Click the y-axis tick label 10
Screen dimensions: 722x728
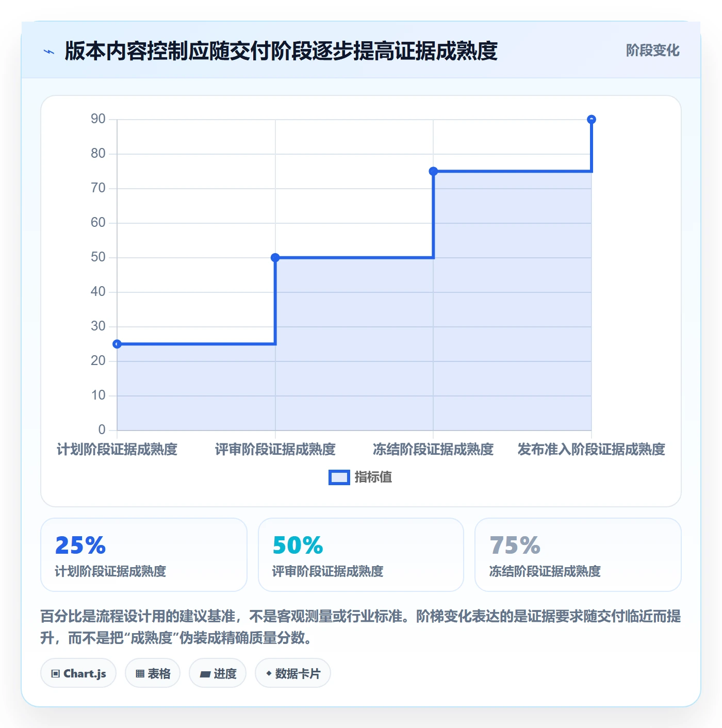click(x=98, y=395)
